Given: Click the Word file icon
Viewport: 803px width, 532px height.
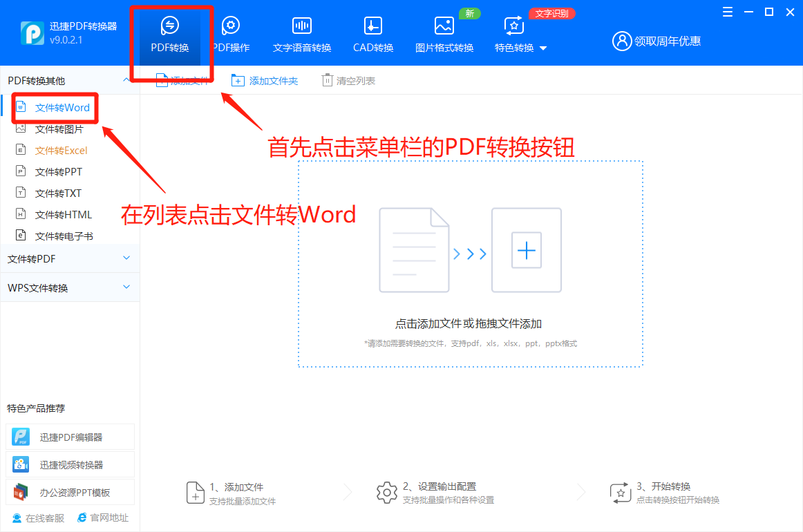Looking at the screenshot, I should point(21,107).
